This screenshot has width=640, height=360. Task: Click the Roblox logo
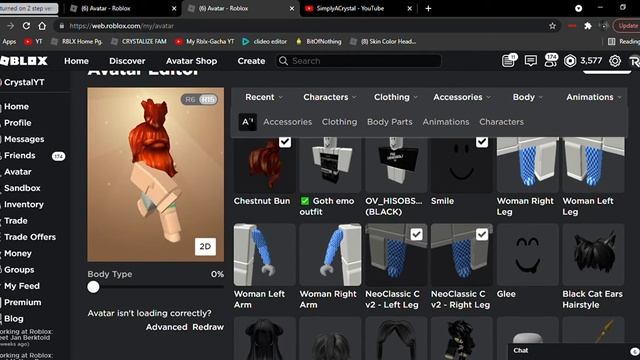[x=24, y=61]
